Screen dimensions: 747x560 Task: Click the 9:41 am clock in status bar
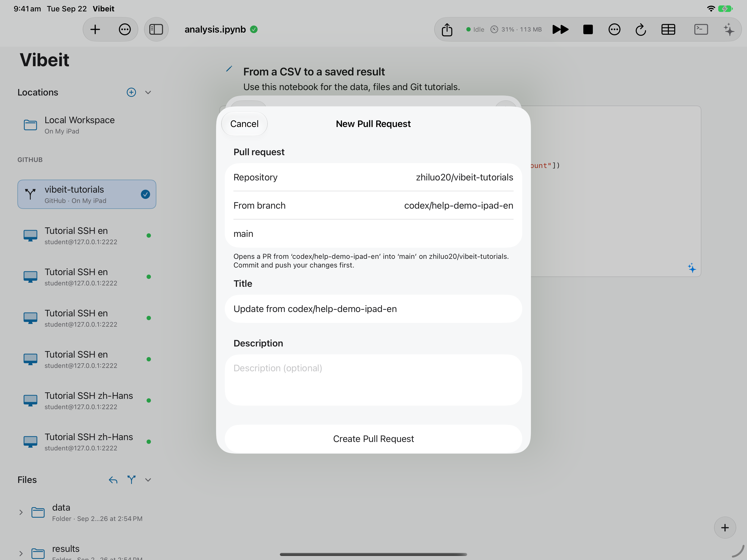click(x=27, y=8)
